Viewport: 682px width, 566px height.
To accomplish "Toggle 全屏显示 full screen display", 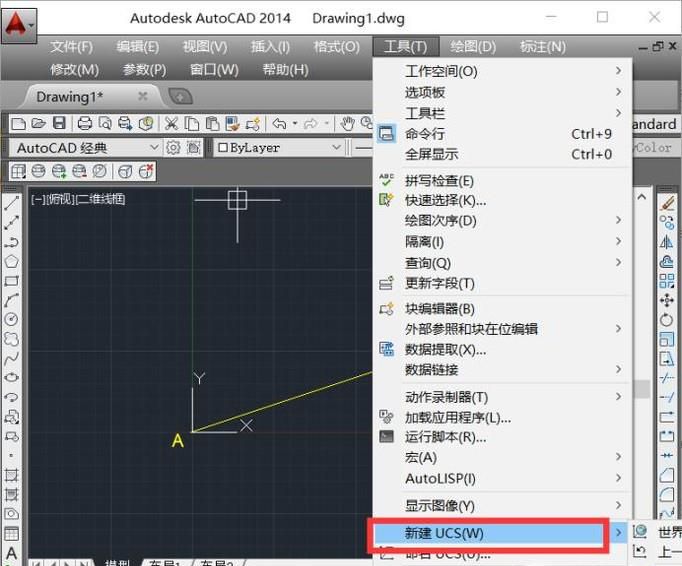I will (431, 155).
